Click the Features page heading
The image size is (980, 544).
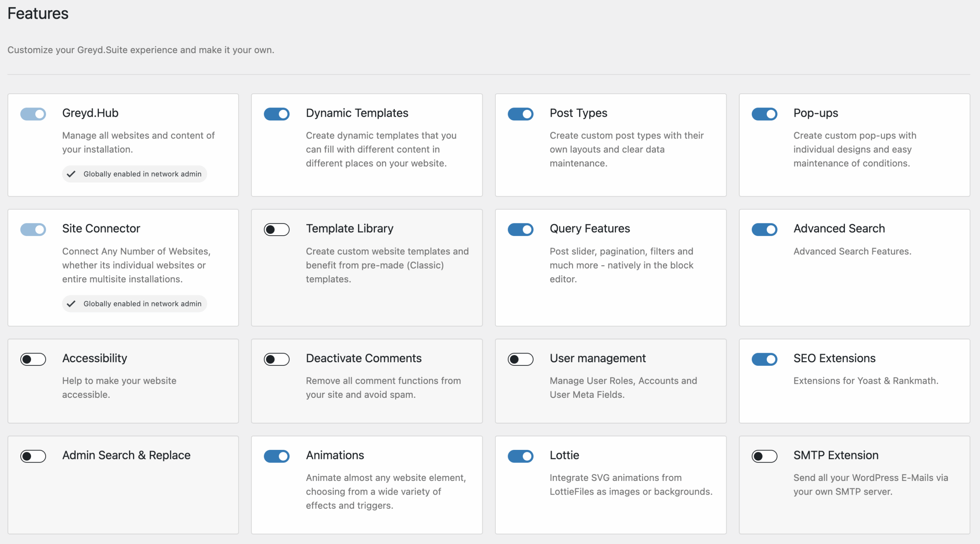click(x=38, y=14)
